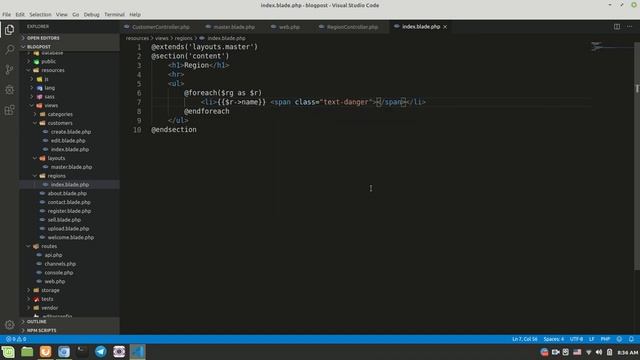Open the File menu
This screenshot has width=640, height=360.
(x=7, y=14)
